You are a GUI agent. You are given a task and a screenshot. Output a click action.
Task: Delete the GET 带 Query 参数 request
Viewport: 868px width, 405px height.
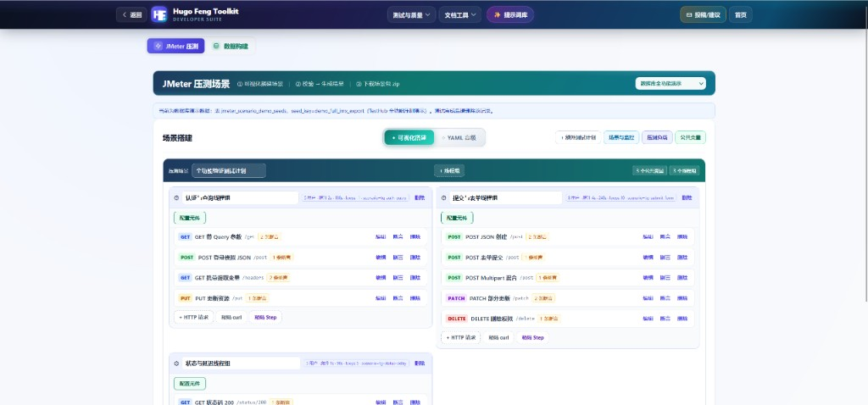[415, 236]
